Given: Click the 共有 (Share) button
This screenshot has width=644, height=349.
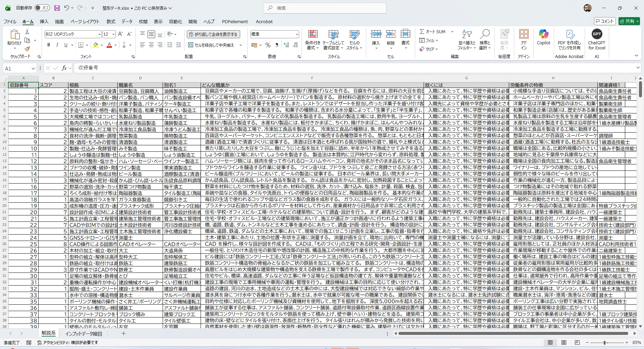Looking at the screenshot, I should (x=629, y=21).
